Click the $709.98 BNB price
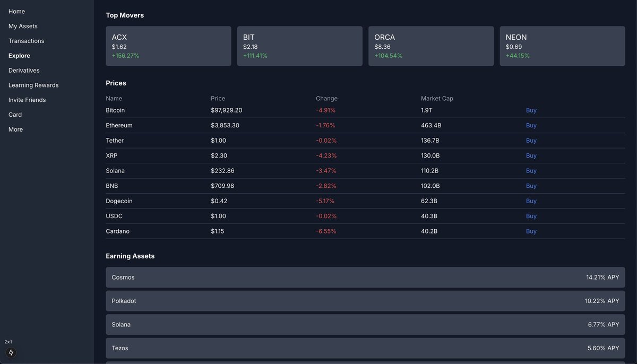This screenshot has width=637, height=364. click(x=222, y=186)
